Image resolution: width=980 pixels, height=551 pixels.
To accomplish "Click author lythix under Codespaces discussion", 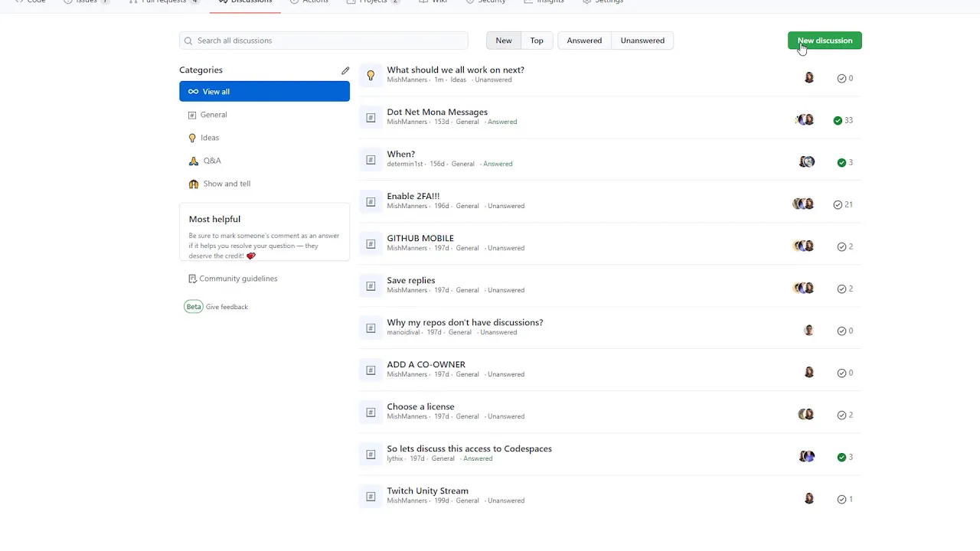I will [x=395, y=458].
